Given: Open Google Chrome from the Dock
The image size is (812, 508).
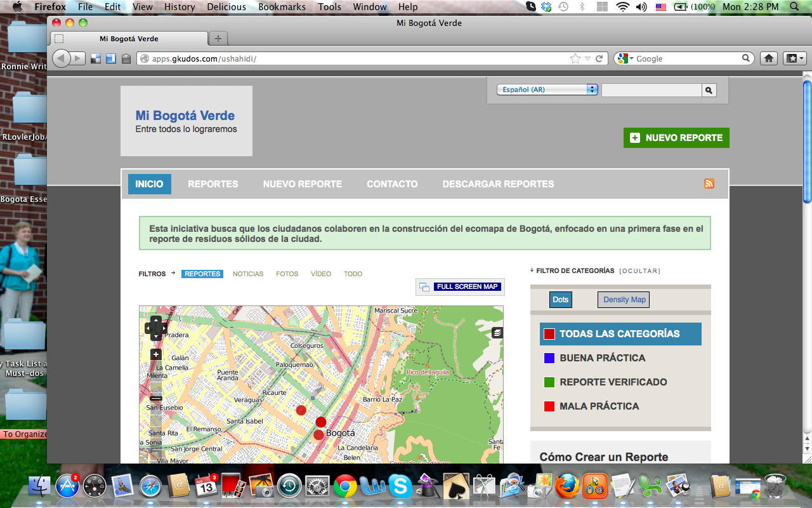Looking at the screenshot, I should (345, 486).
